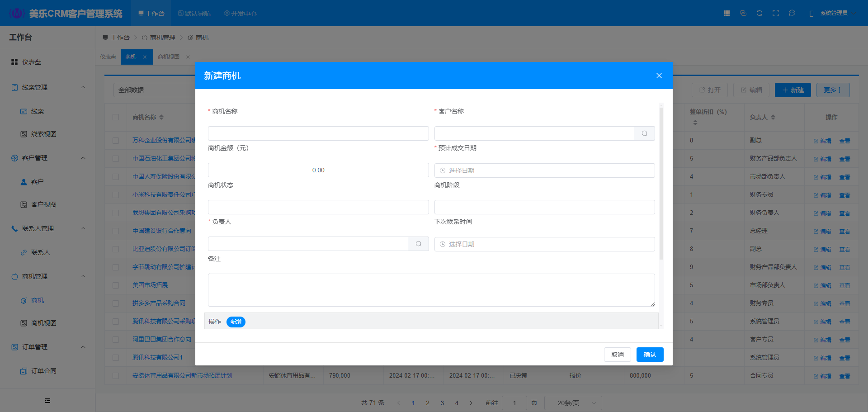Click the fullscreen icon in top bar
The height and width of the screenshot is (412, 868).
pyautogui.click(x=776, y=13)
